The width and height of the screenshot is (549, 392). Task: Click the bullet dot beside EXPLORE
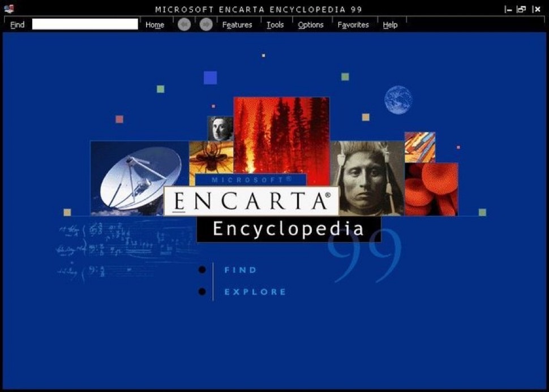[x=202, y=291]
